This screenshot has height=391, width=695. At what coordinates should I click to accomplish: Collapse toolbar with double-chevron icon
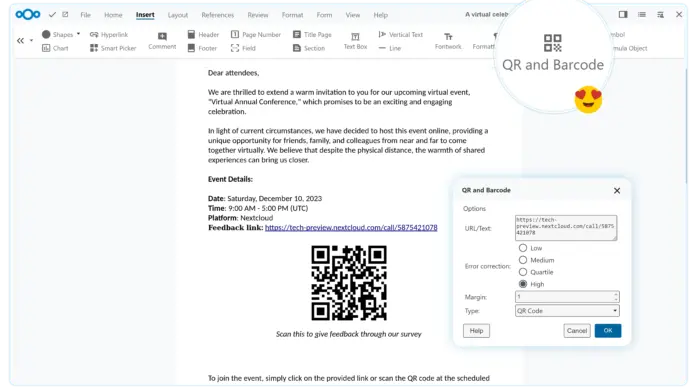coord(20,40)
